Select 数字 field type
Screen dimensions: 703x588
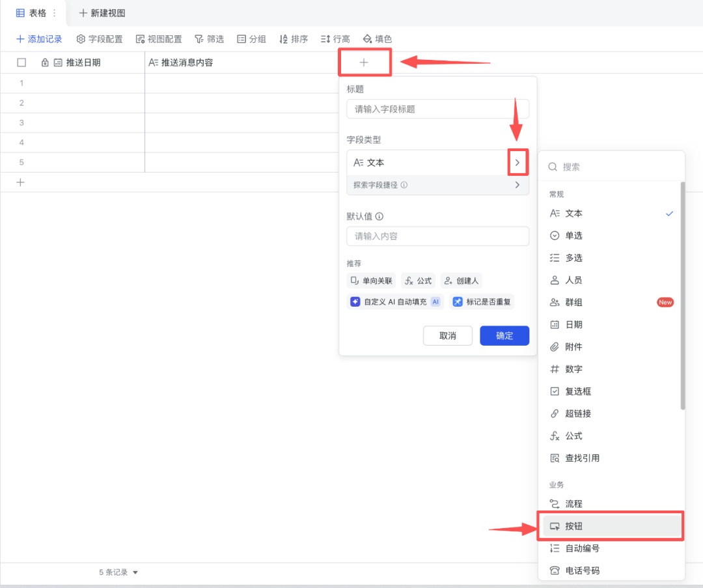(x=611, y=369)
